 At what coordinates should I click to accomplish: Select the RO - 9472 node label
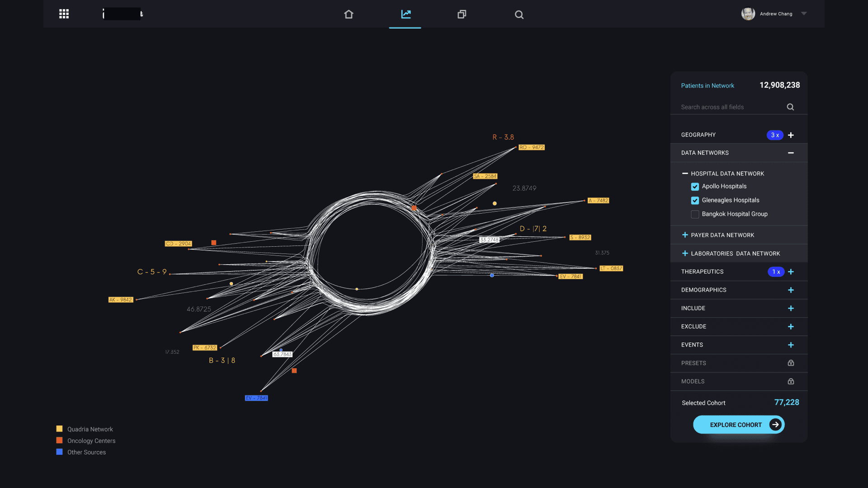coord(532,147)
